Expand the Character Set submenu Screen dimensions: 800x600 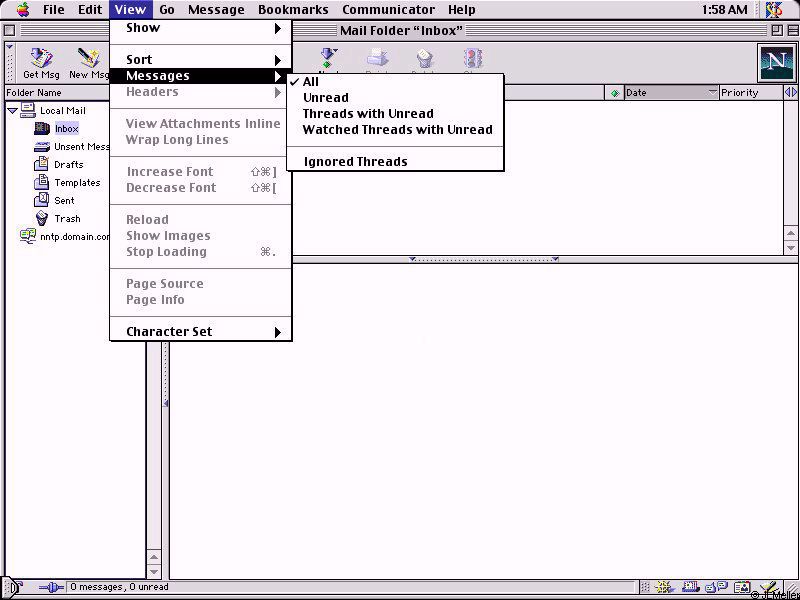coord(201,332)
